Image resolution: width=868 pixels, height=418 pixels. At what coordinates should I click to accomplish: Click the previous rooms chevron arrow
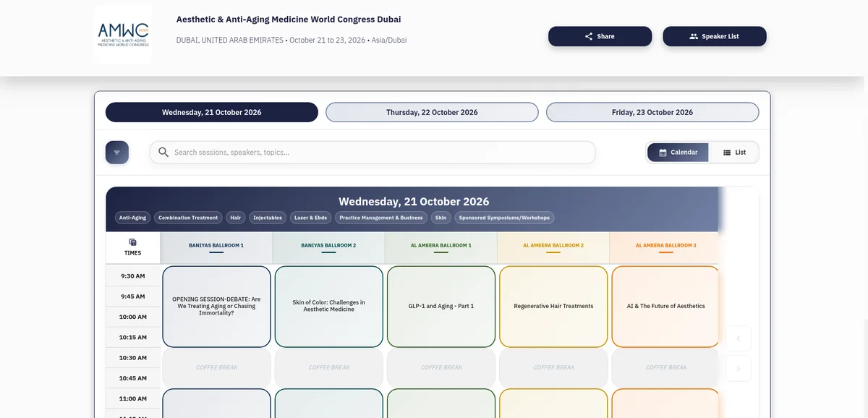coord(739,338)
